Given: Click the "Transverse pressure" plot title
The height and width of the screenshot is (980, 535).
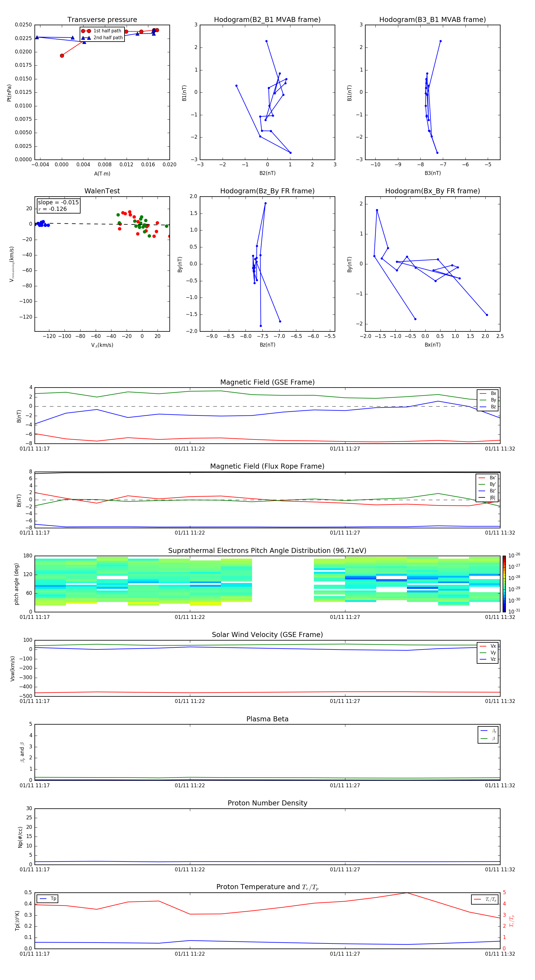Looking at the screenshot, I should (x=102, y=20).
